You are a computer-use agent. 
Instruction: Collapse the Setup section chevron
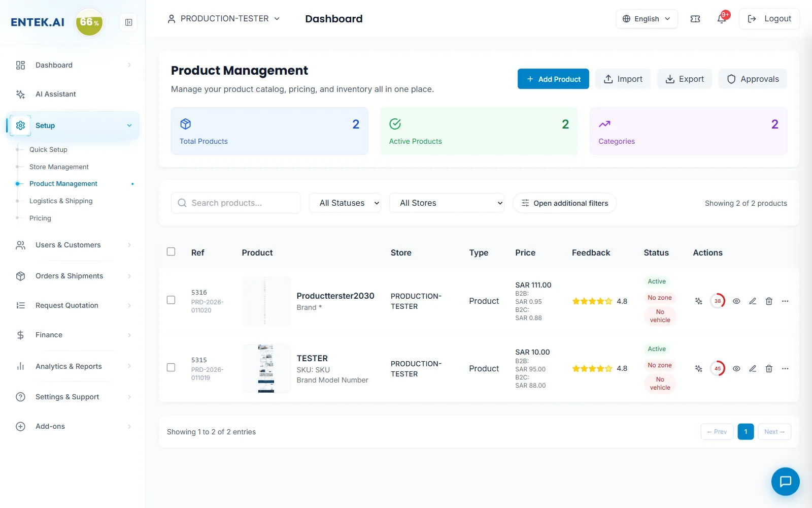(129, 125)
